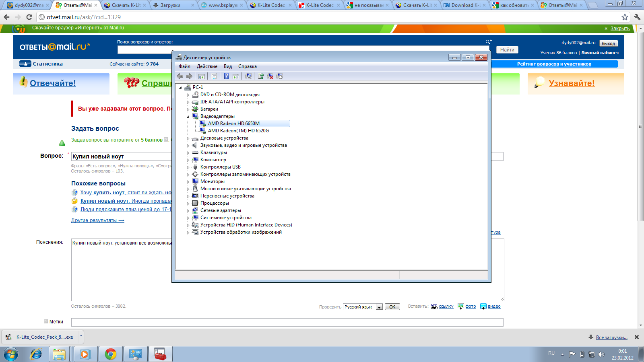644x362 pixels.
Task: Select Звуковые, видео и игровые устройства
Action: (244, 145)
